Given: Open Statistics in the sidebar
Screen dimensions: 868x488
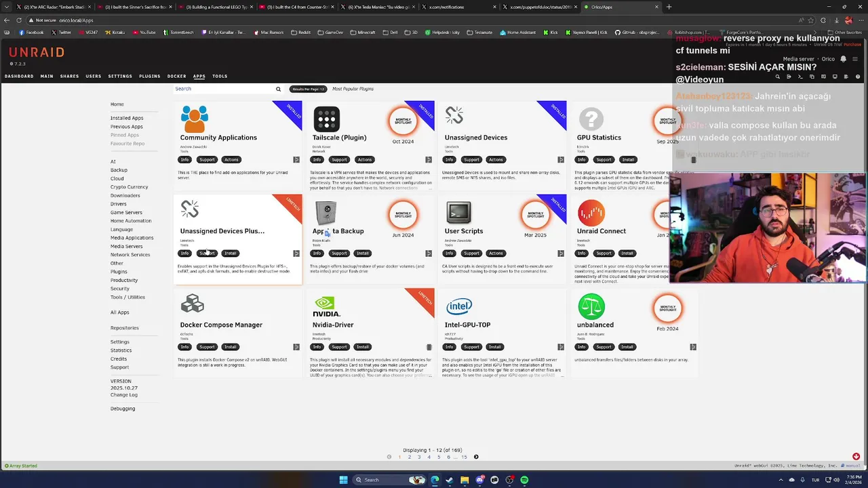Looking at the screenshot, I should coord(121,350).
